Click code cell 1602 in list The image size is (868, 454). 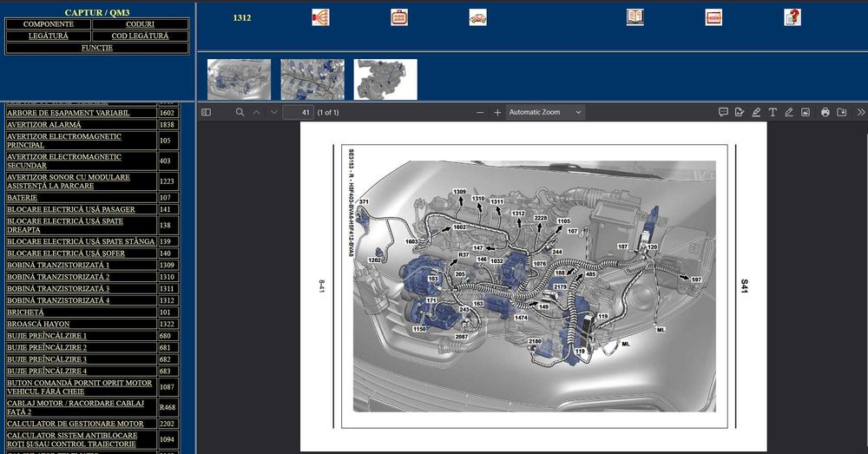(168, 113)
